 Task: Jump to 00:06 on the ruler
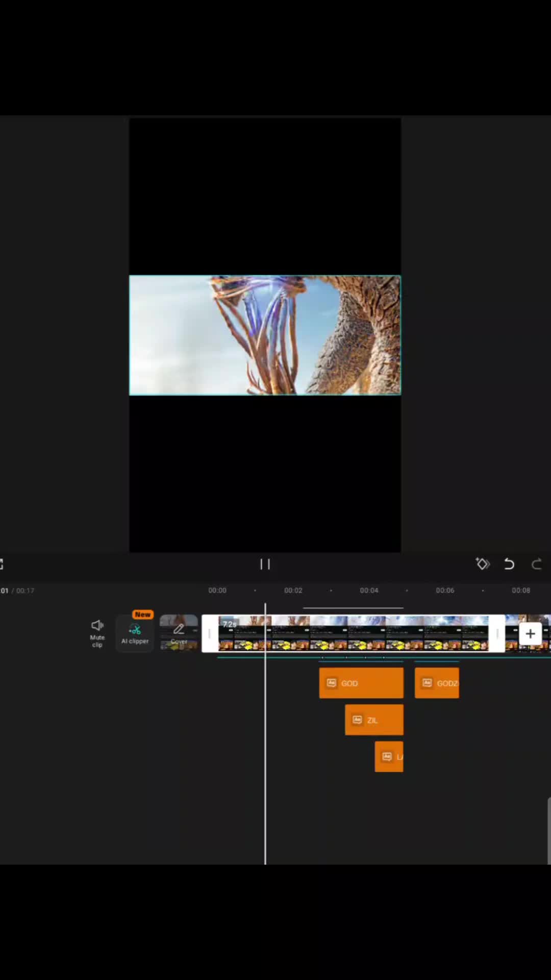point(445,590)
